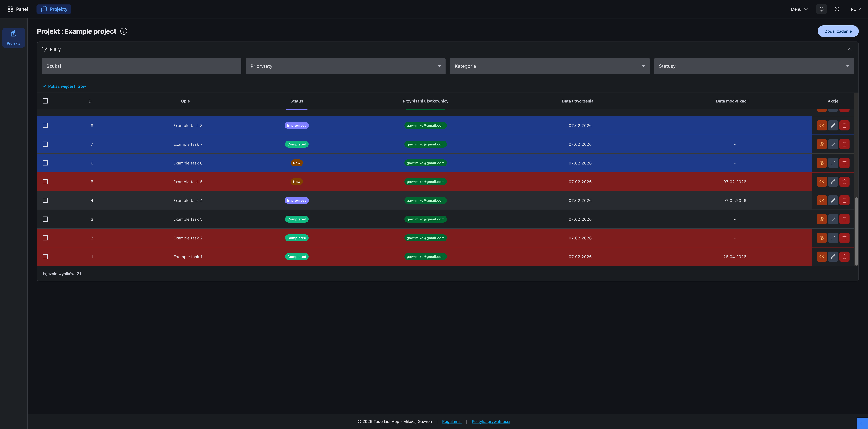This screenshot has width=868, height=429.
Task: Tick checkbox of Example task 6
Action: 45,163
